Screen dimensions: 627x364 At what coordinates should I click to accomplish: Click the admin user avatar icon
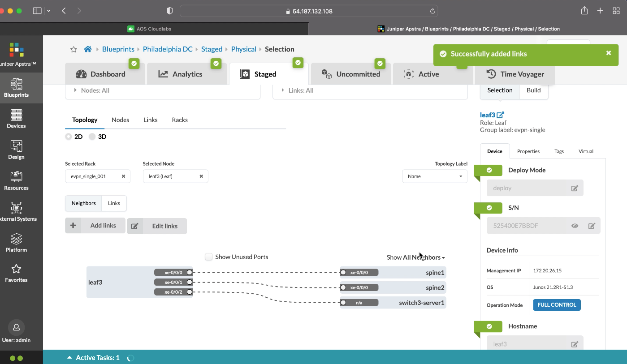(x=17, y=327)
